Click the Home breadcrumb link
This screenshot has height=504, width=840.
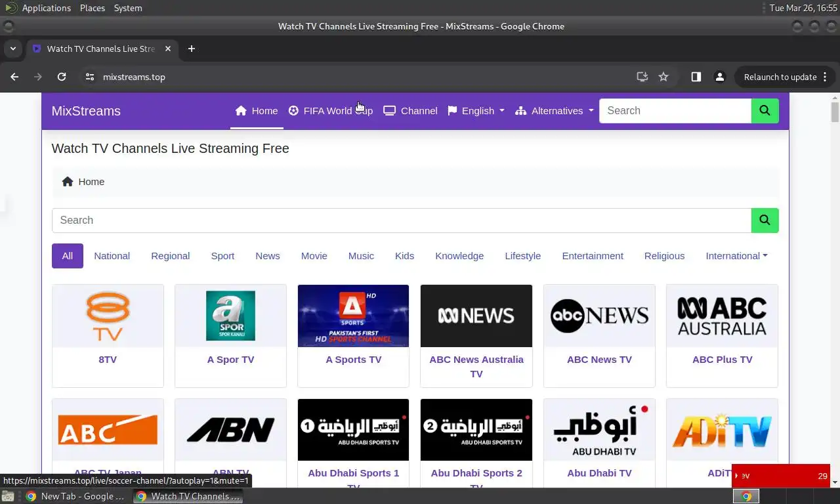pyautogui.click(x=83, y=182)
